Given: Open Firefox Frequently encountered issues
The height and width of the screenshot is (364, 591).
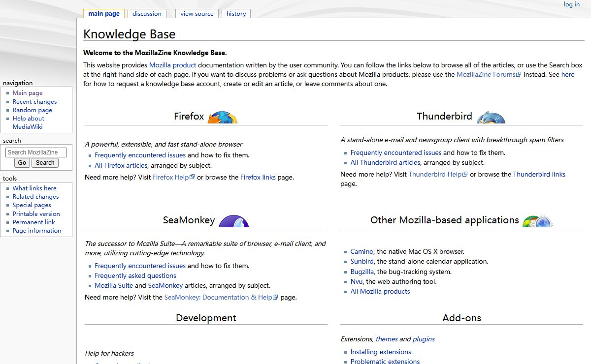Looking at the screenshot, I should [x=140, y=155].
